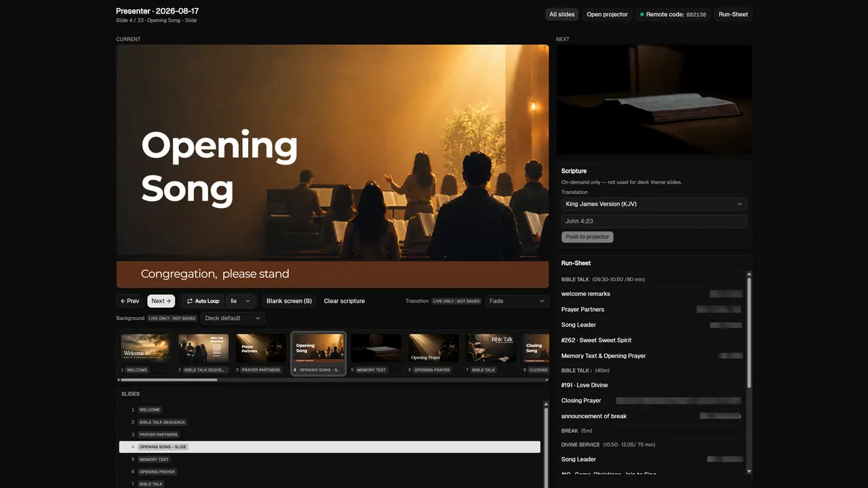
Task: Select BIBLE TALK SEQUENCE list row
Action: (330, 422)
